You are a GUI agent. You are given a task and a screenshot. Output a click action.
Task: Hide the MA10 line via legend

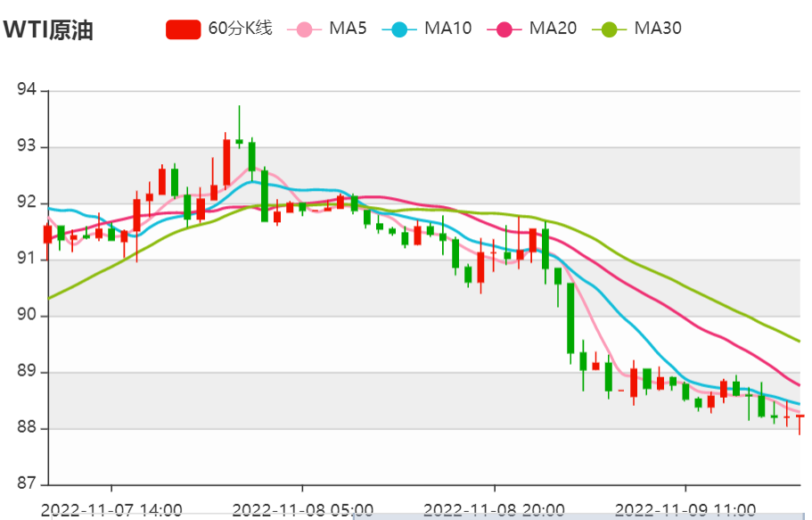pyautogui.click(x=427, y=29)
